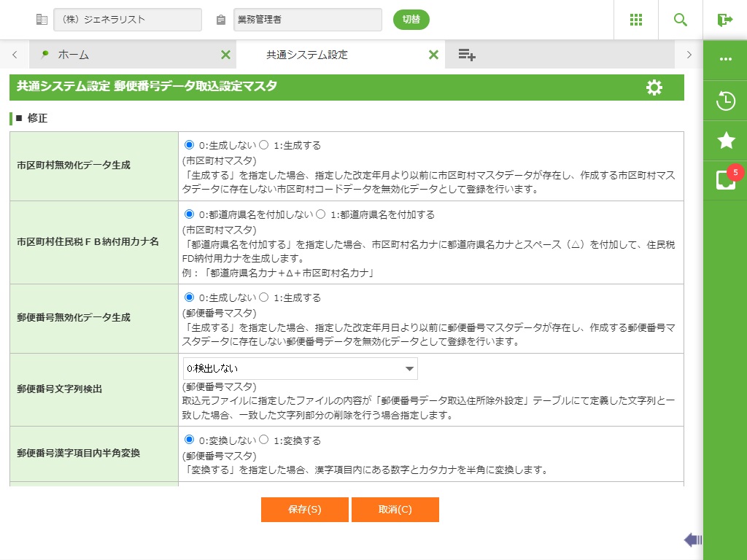
Task: Switch to the ホーム tab
Action: [x=124, y=55]
